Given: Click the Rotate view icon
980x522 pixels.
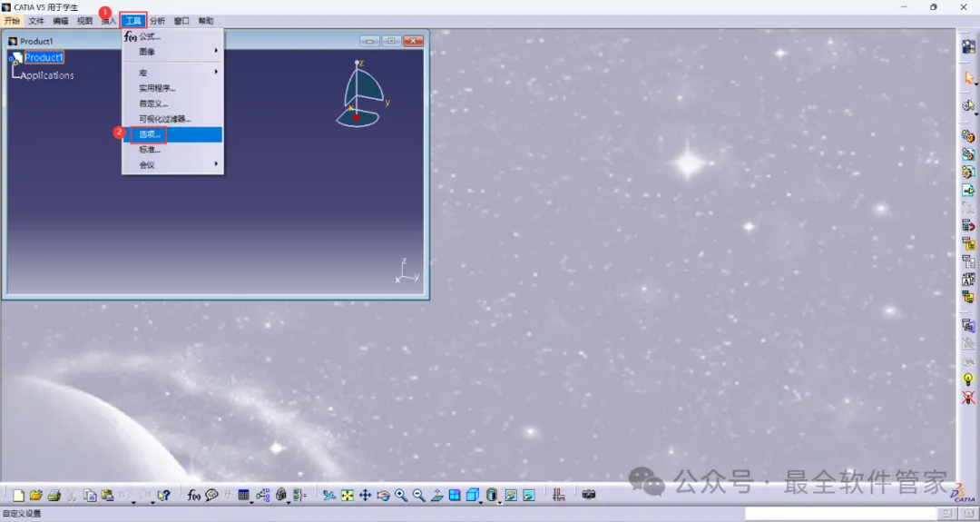Looking at the screenshot, I should 383,496.
